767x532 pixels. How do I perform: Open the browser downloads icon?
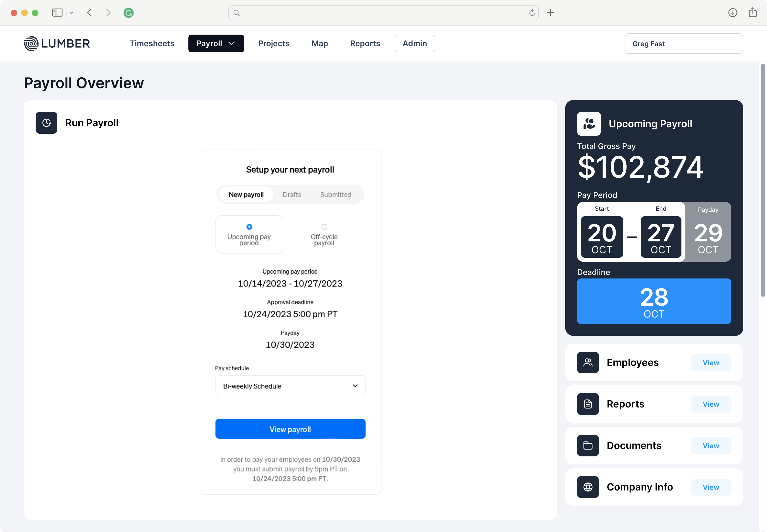pos(732,13)
